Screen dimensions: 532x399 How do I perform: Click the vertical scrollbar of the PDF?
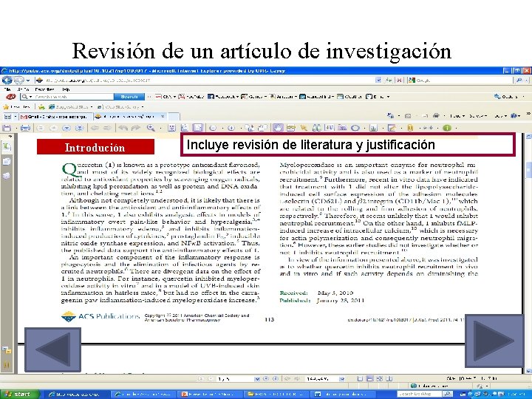pos(528,255)
